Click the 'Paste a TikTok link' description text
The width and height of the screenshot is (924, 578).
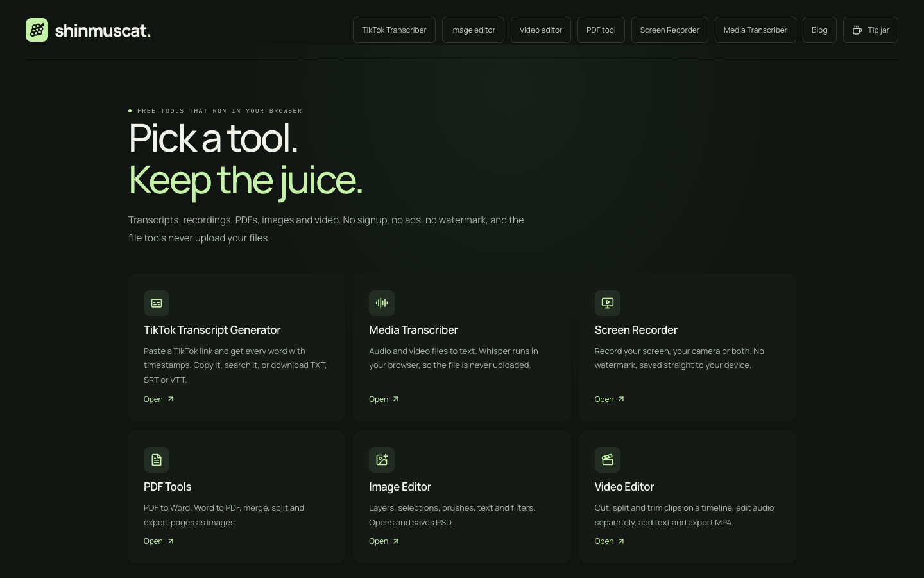235,365
